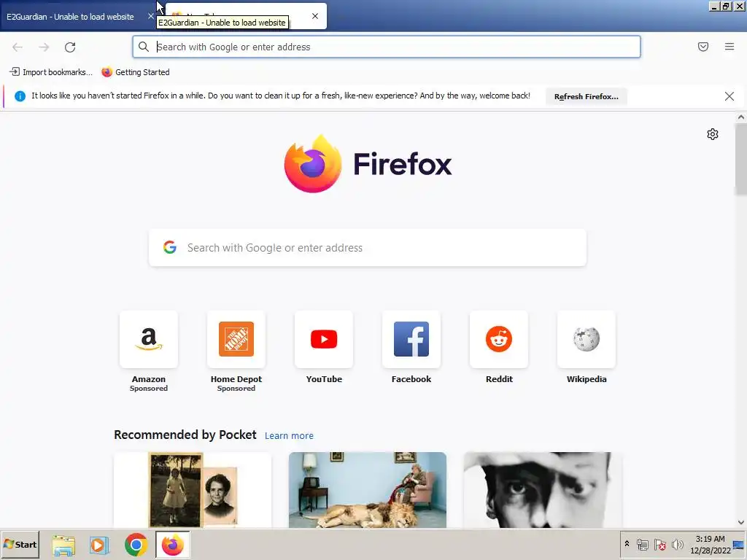This screenshot has height=560, width=747.
Task: Open the volume speaker tray icon
Action: pyautogui.click(x=677, y=544)
